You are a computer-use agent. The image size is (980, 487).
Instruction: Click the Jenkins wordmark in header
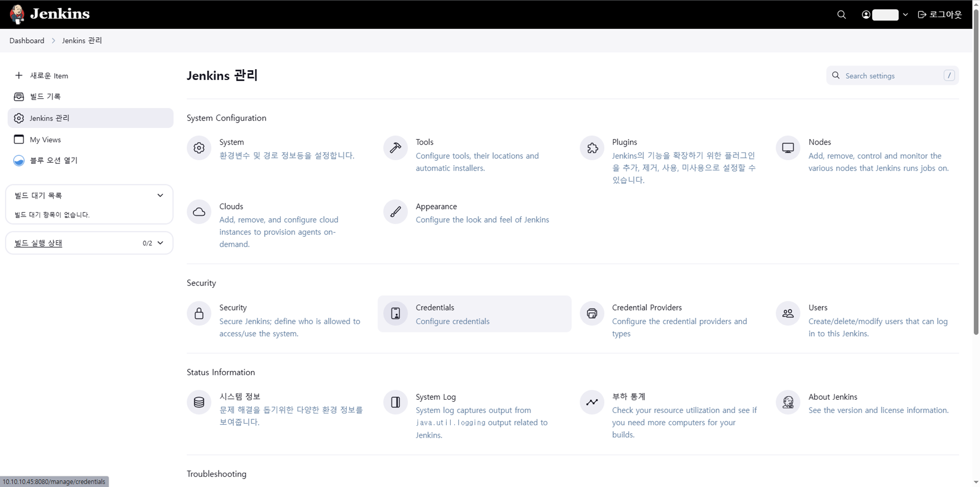pos(60,14)
